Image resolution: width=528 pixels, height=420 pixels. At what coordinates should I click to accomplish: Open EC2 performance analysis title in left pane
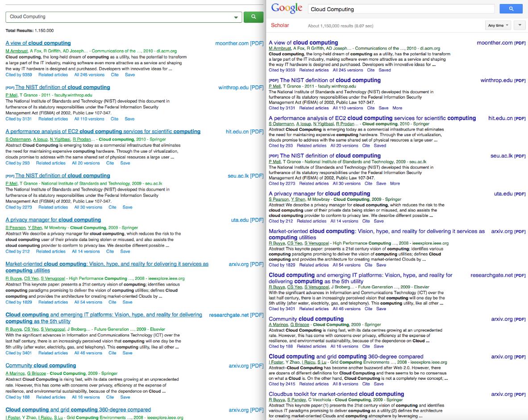tap(103, 131)
